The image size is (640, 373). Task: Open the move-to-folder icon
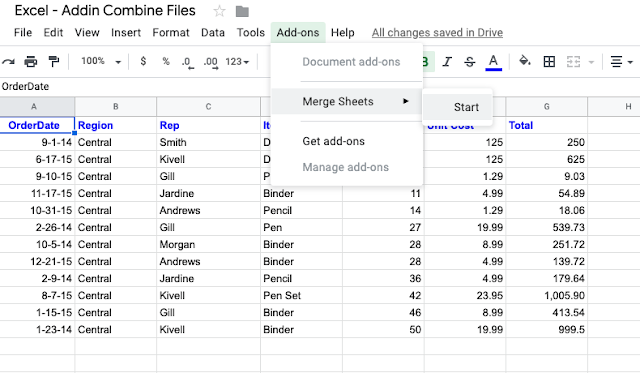click(x=242, y=11)
